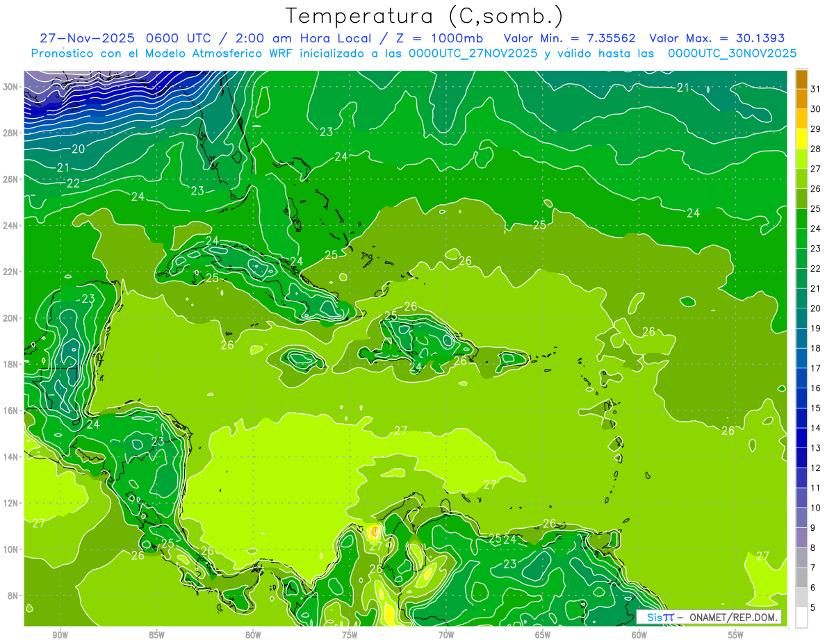Image resolution: width=834 pixels, height=644 pixels.
Task: Click the 26N latitude axis label
Action: 12,179
